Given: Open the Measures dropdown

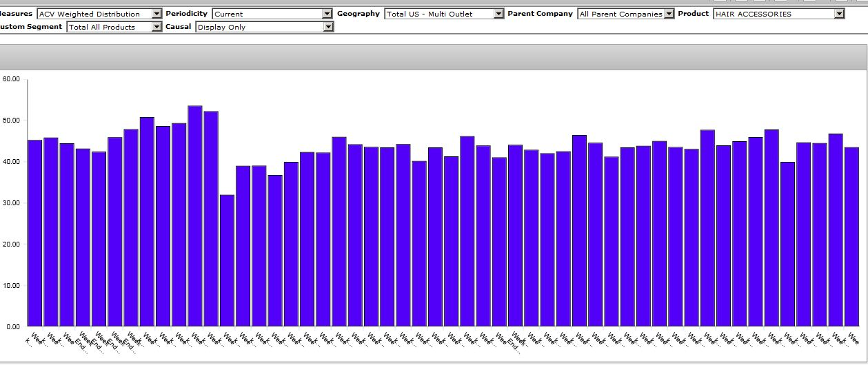Looking at the screenshot, I should pos(157,14).
